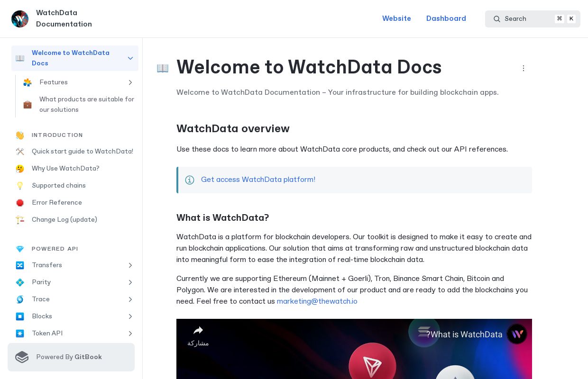Expand the Parity section chevron
Image resolution: width=588 pixels, height=379 pixels.
point(130,282)
